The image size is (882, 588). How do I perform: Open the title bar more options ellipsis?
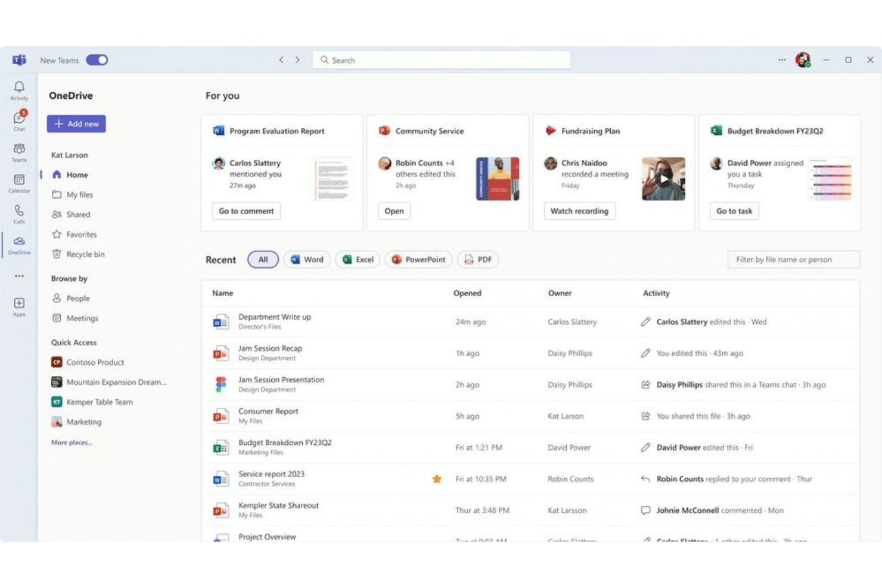(x=782, y=60)
